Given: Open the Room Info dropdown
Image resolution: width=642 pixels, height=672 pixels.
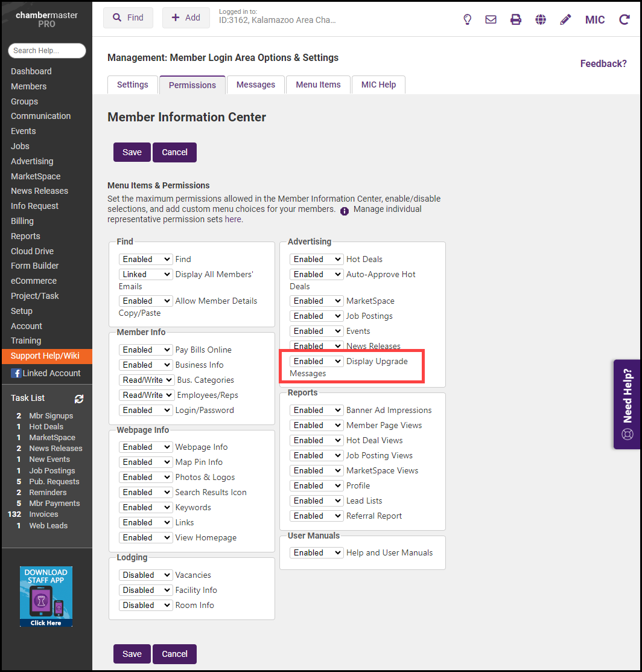Looking at the screenshot, I should (x=145, y=605).
